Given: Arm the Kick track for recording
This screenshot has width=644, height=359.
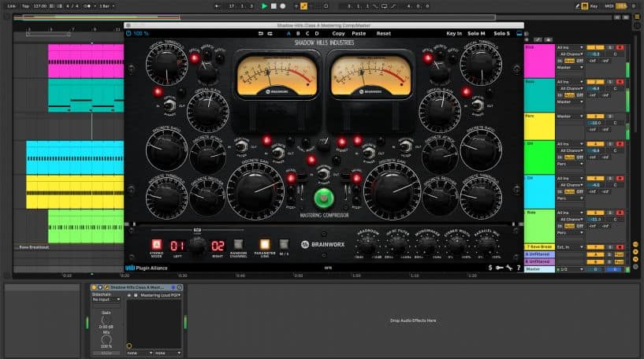Looking at the screenshot, I should click(x=620, y=47).
